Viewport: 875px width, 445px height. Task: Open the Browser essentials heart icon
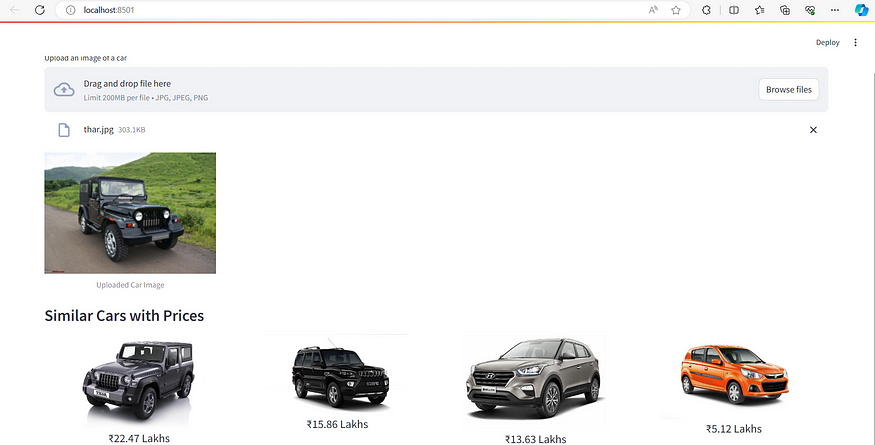pyautogui.click(x=810, y=10)
